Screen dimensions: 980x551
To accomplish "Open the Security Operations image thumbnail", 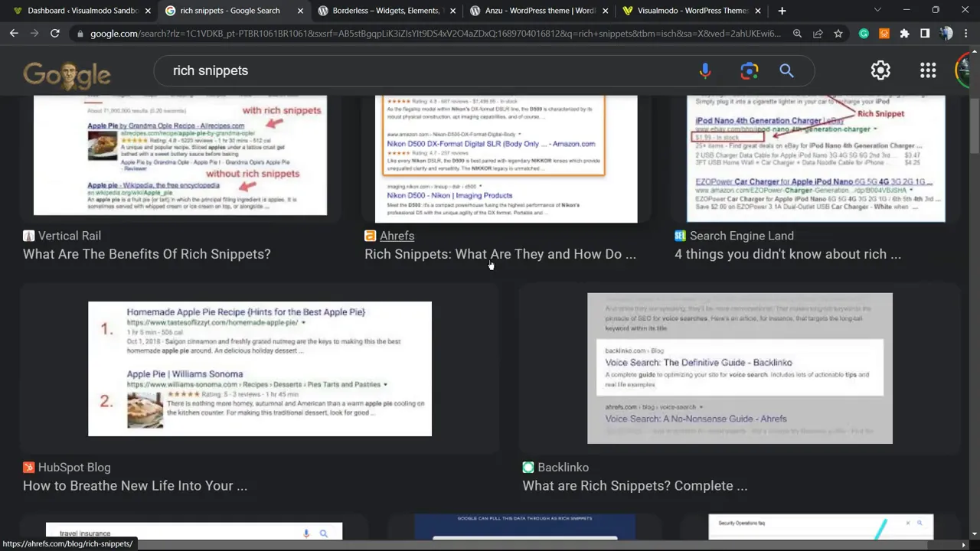I will pos(821,527).
